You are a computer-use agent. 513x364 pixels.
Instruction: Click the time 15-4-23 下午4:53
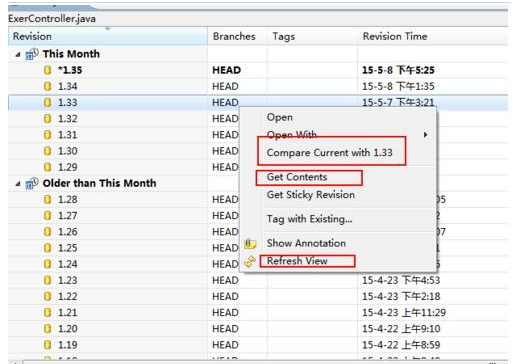(401, 280)
